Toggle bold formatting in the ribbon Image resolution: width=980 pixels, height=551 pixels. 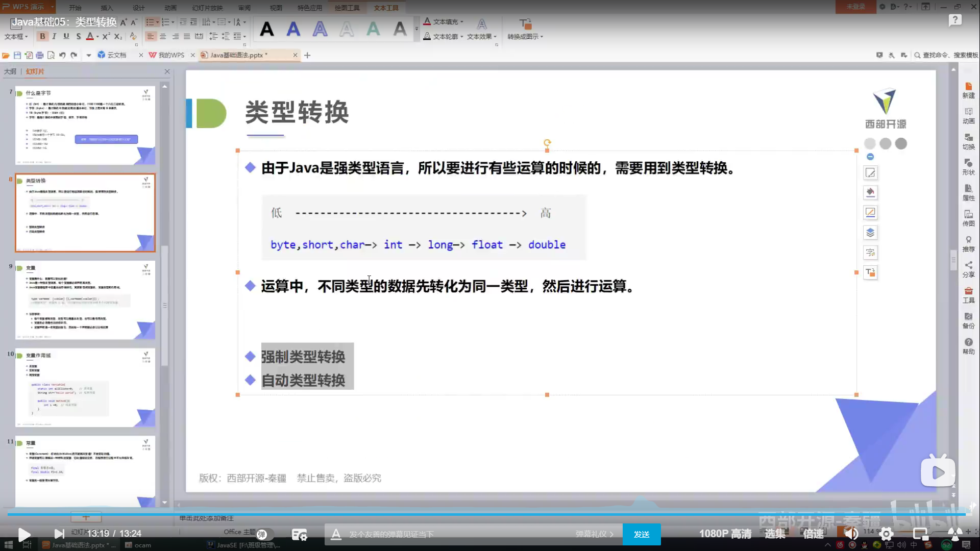coord(43,36)
